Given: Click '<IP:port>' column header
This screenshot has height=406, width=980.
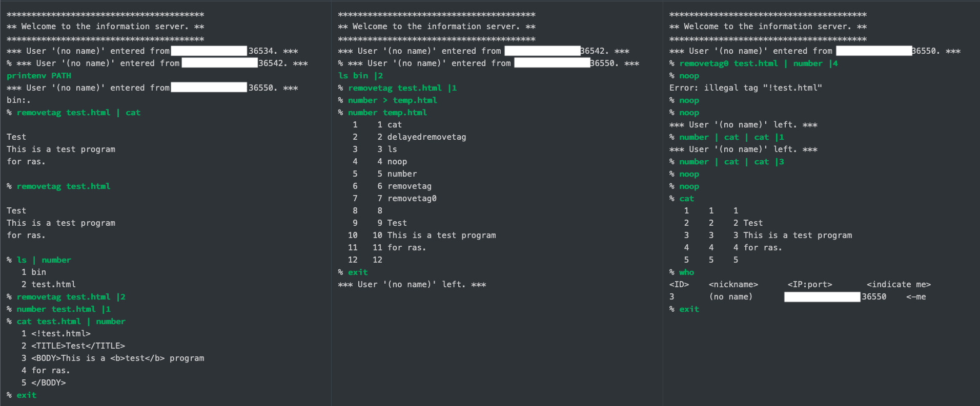Looking at the screenshot, I should [x=810, y=285].
